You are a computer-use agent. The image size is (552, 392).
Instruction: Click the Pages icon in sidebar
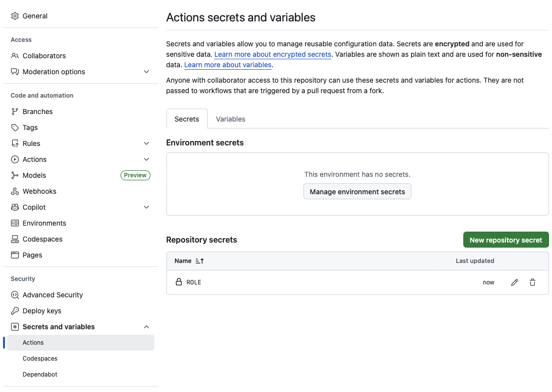click(x=15, y=255)
